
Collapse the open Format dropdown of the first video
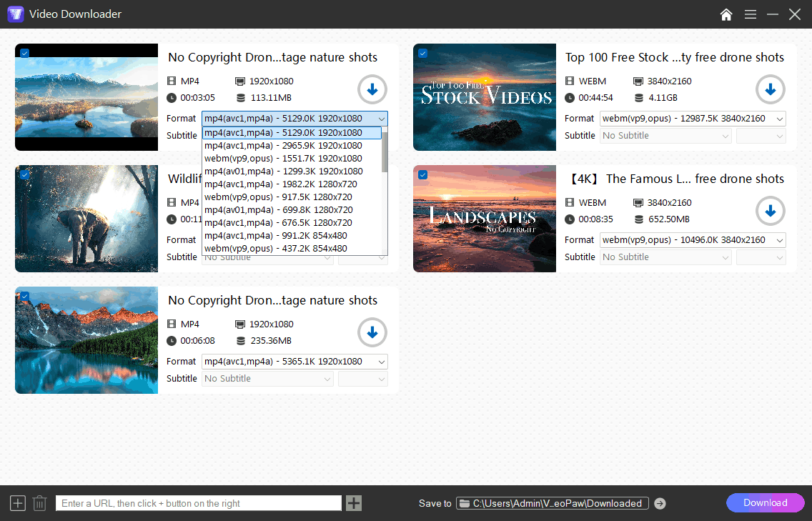294,119
